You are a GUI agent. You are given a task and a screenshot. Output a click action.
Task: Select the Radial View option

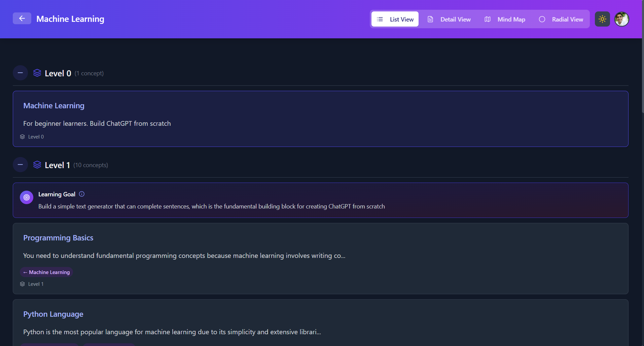[561, 19]
